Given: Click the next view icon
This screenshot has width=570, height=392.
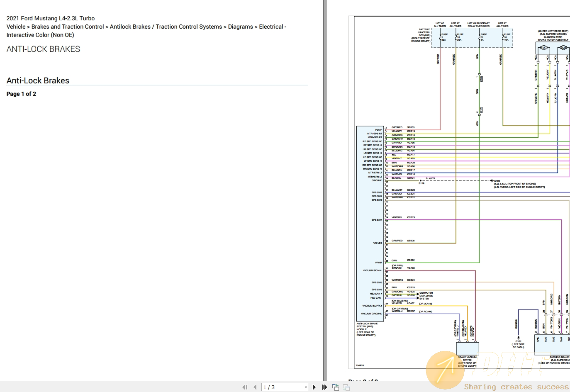Looking at the screenshot, I should coord(346,387).
